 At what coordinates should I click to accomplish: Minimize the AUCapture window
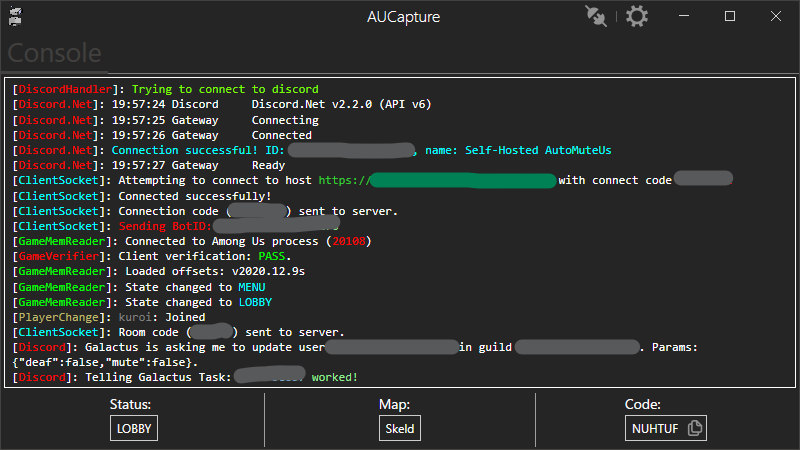click(x=685, y=17)
